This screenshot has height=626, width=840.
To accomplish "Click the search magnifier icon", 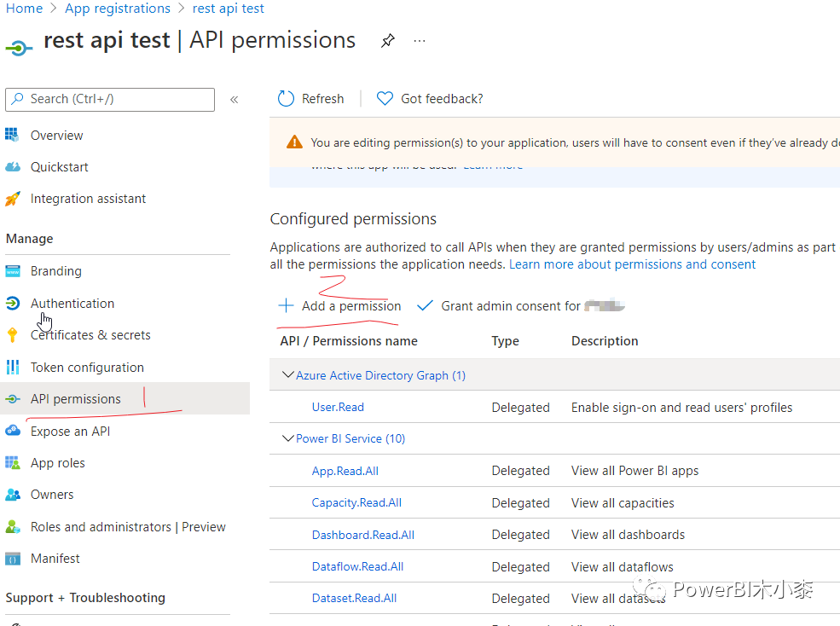I will 18,99.
